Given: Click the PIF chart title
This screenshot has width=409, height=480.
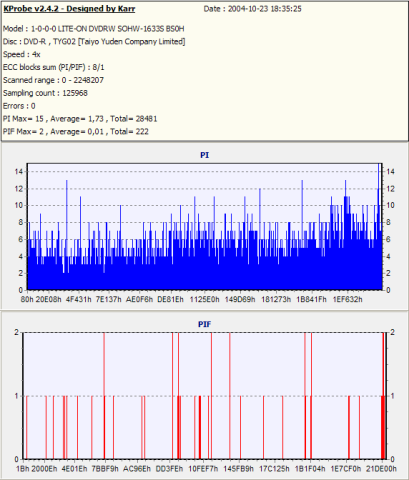Looking at the screenshot, I should point(204,324).
